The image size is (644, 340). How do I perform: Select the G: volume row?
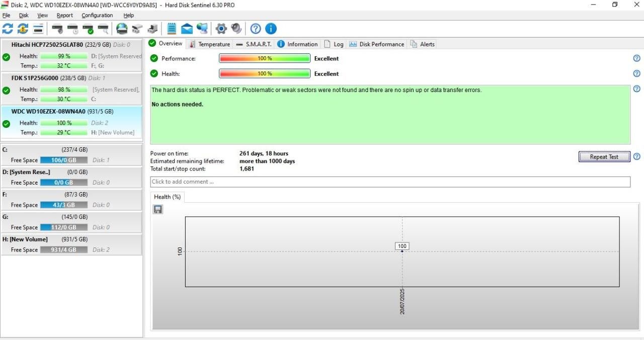coord(71,222)
